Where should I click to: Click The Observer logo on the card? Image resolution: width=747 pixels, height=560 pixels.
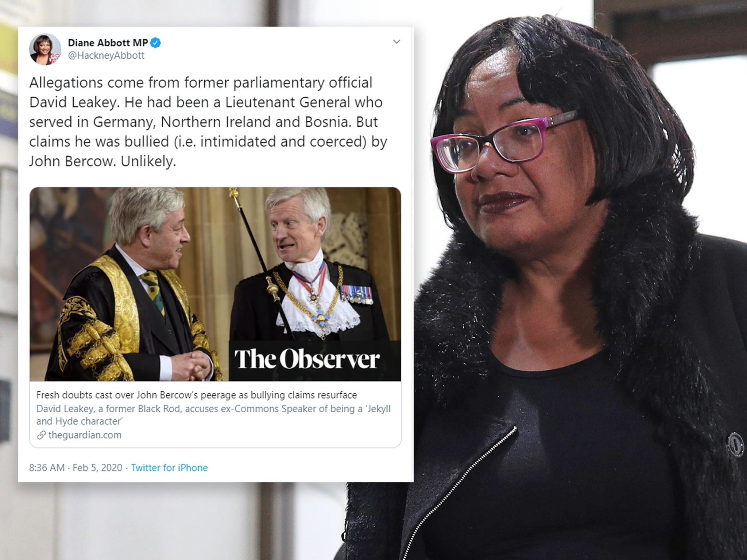307,359
